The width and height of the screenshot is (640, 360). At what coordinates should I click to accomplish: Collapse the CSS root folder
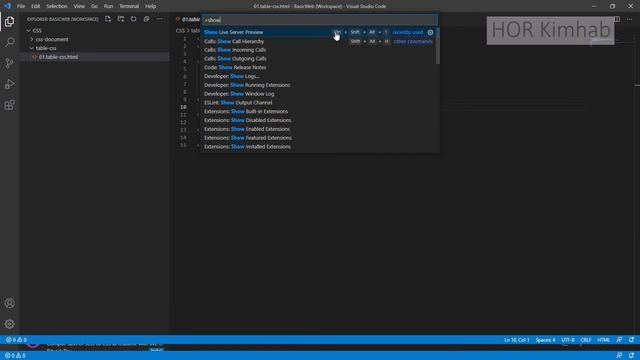pos(29,31)
